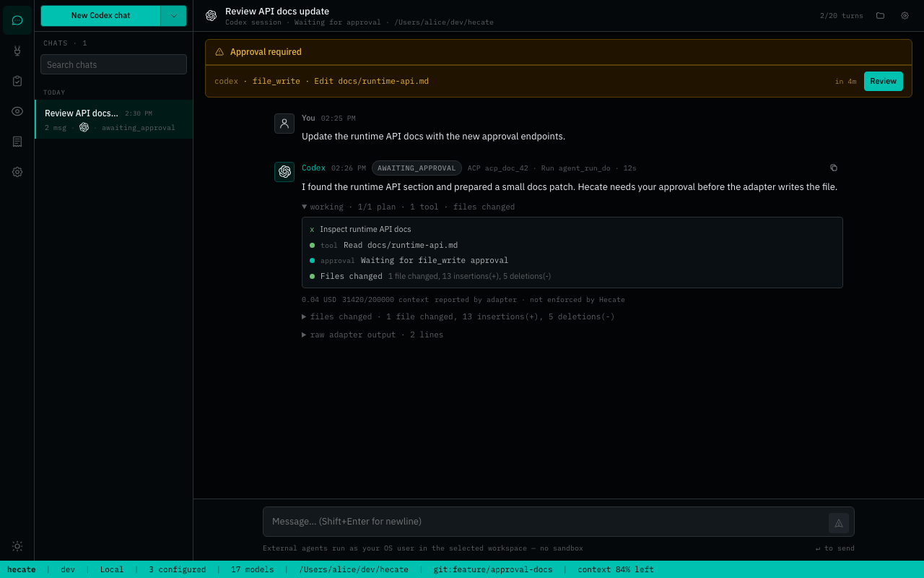
Task: Click the Review API docs update title
Action: pyautogui.click(x=277, y=11)
